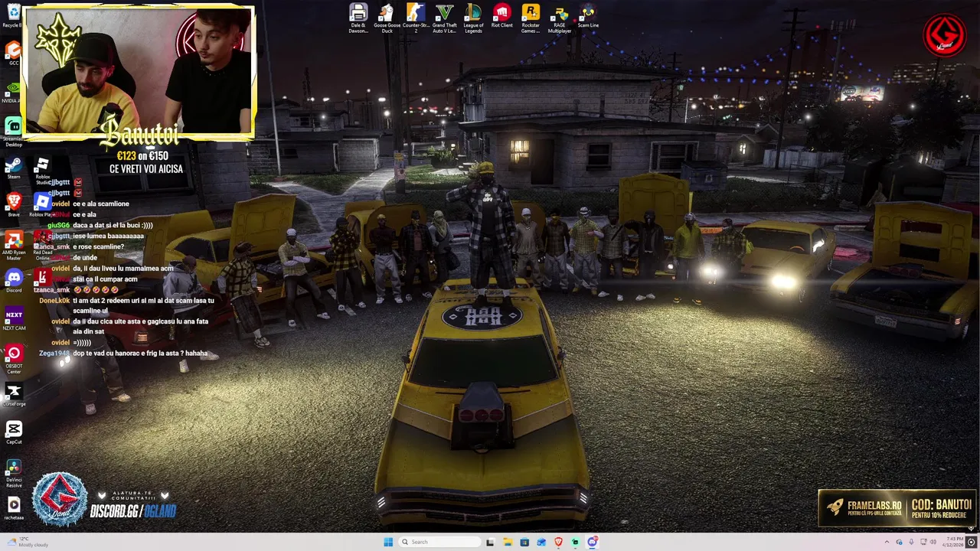Open the Recycle Bin desktop icon
Screen dimensions: 980x551
[x=13, y=15]
